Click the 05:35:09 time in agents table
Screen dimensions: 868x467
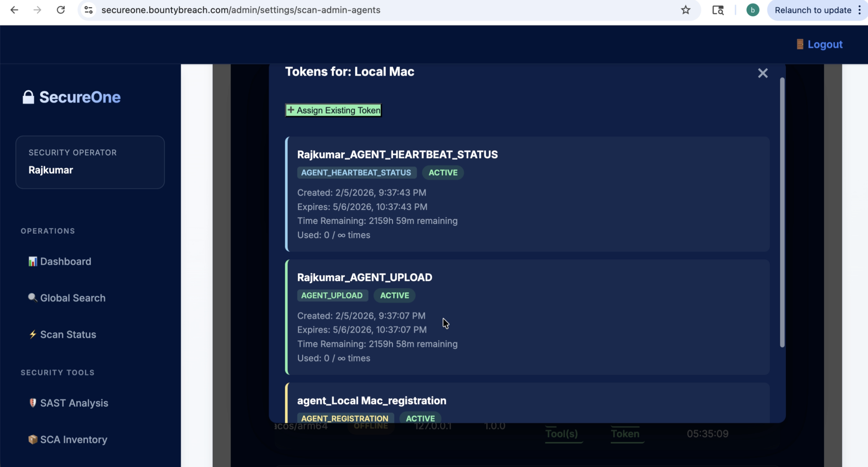point(708,434)
